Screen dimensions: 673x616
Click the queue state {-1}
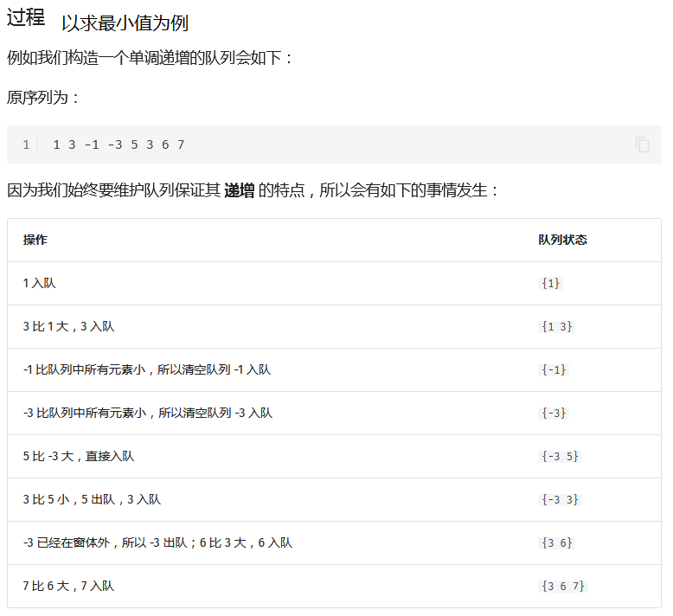pos(554,369)
